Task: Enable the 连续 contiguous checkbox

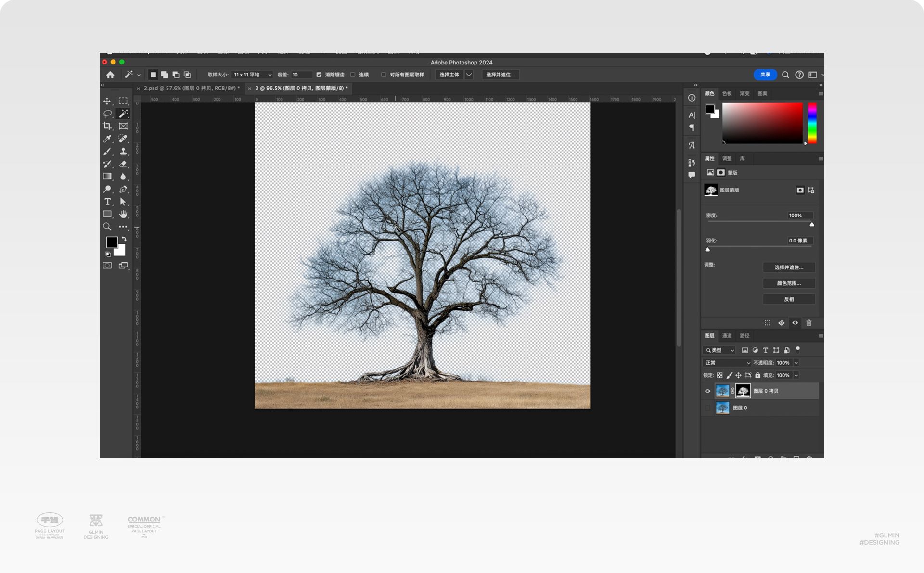Action: pyautogui.click(x=353, y=75)
